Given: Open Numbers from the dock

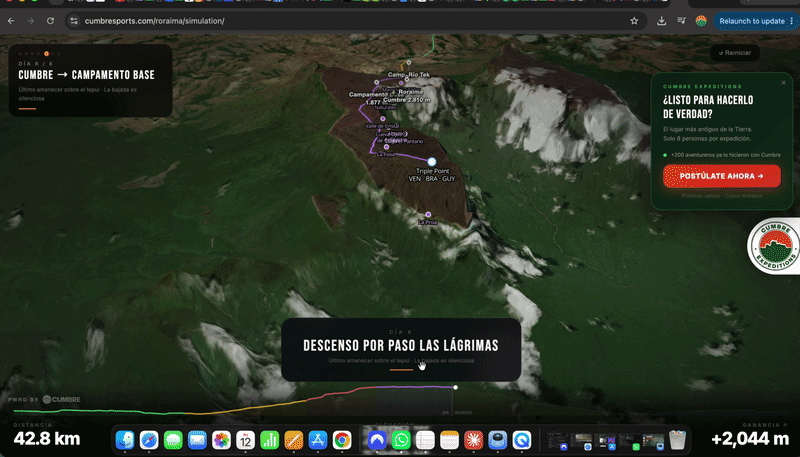Looking at the screenshot, I should pos(269,440).
